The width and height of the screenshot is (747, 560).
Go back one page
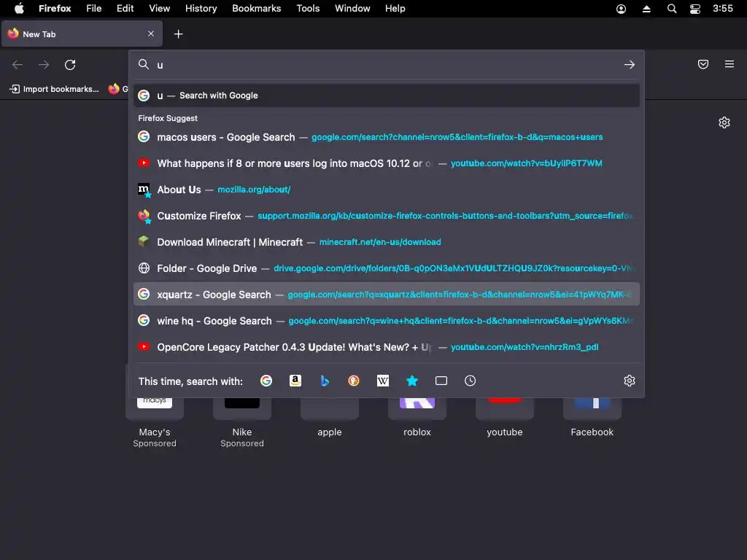(18, 64)
